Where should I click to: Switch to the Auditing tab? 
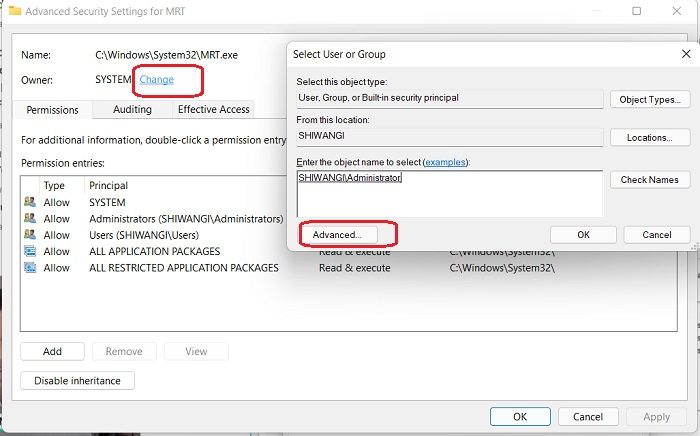132,109
